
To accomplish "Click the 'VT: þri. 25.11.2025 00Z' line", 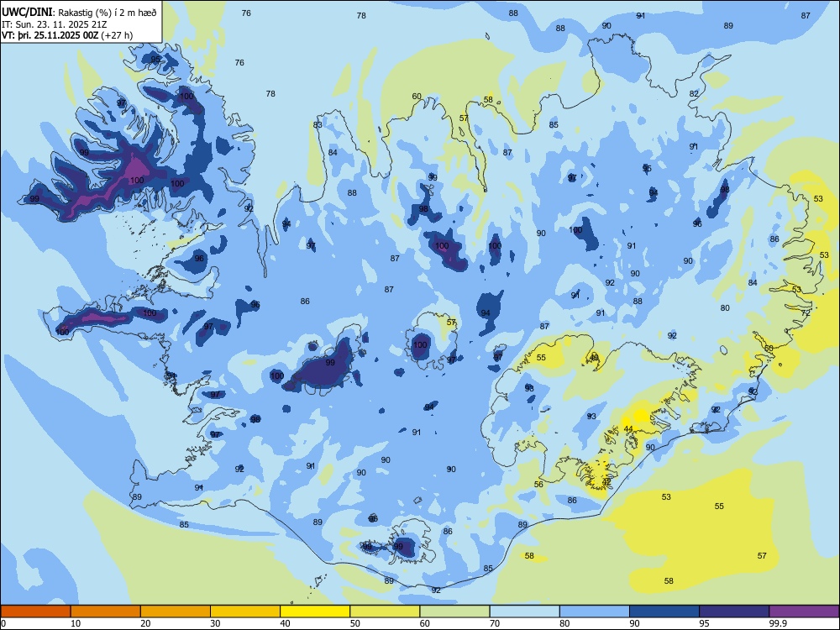I will pyautogui.click(x=50, y=35).
